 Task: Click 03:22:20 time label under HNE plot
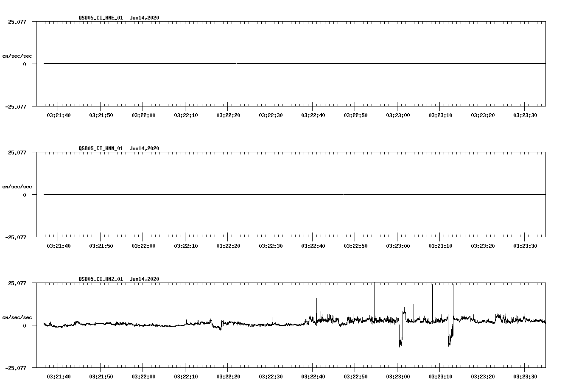pyautogui.click(x=228, y=115)
